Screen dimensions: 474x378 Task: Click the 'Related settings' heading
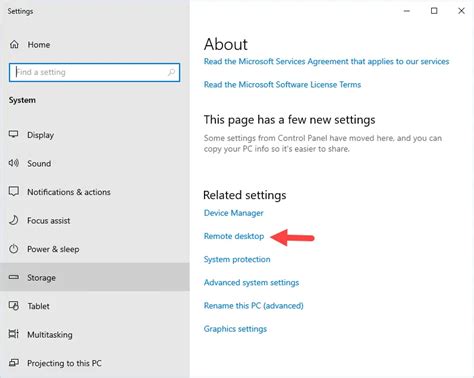click(x=245, y=195)
